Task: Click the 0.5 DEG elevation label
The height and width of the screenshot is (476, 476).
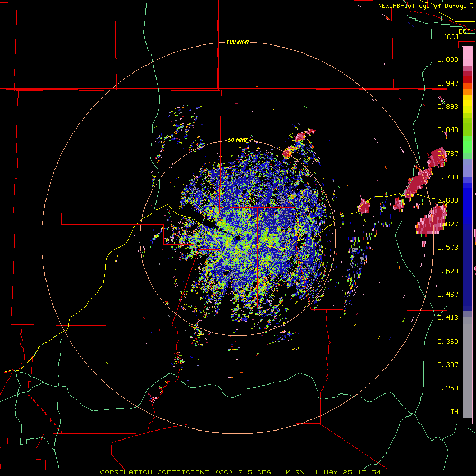Action: pyautogui.click(x=255, y=472)
